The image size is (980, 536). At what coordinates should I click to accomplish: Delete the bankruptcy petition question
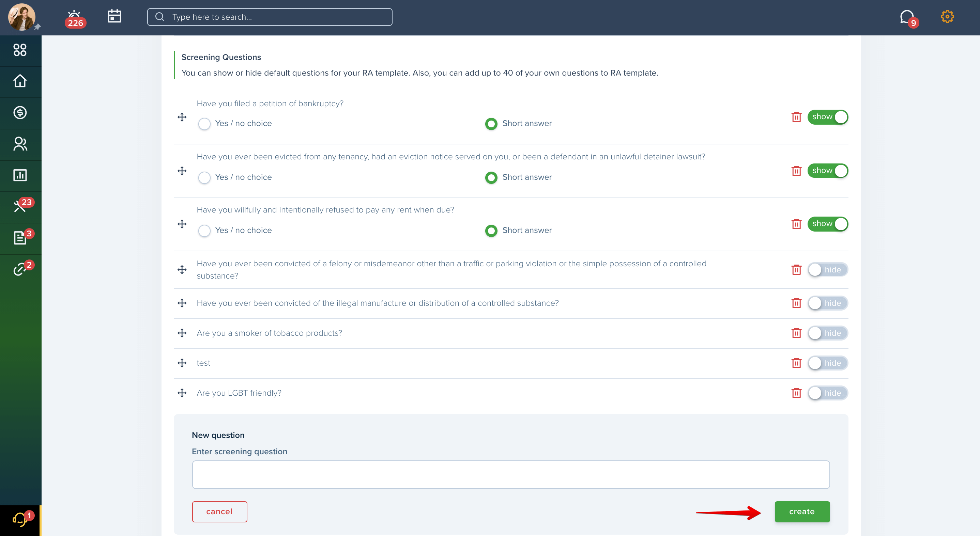pyautogui.click(x=796, y=117)
